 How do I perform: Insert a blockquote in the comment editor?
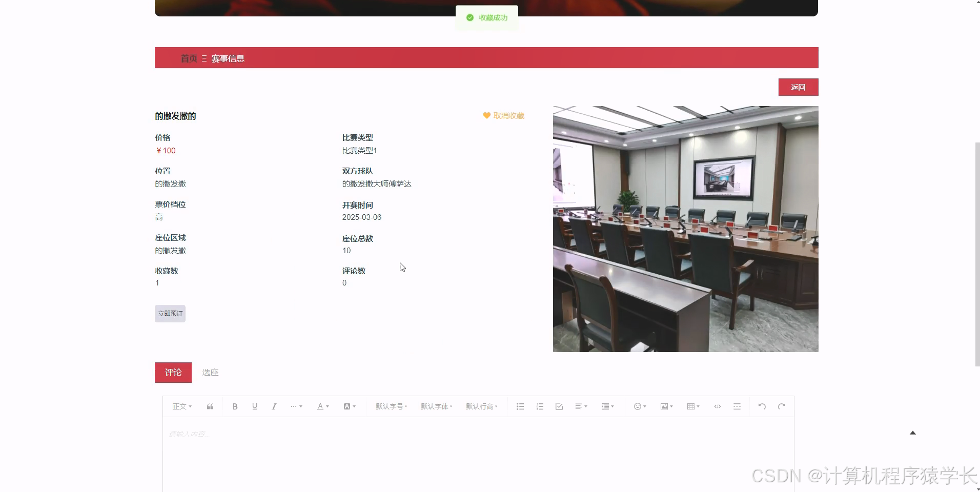pos(210,406)
